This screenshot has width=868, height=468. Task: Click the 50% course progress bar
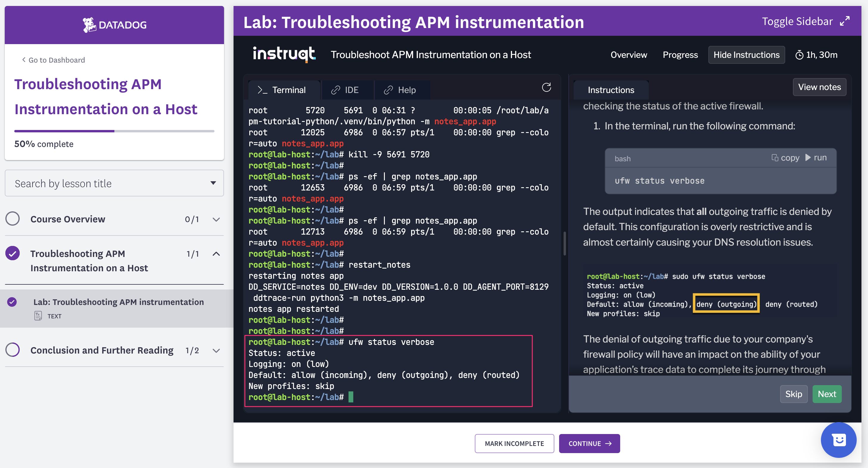click(114, 131)
